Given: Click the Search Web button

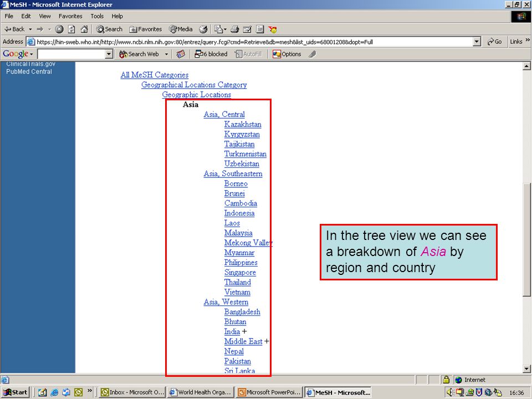Looking at the screenshot, I should click(139, 54).
